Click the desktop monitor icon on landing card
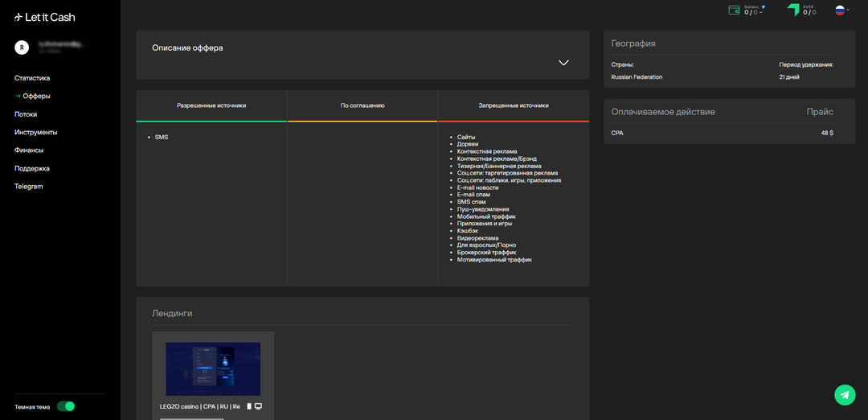Viewport: 868px width, 420px height. pos(259,406)
